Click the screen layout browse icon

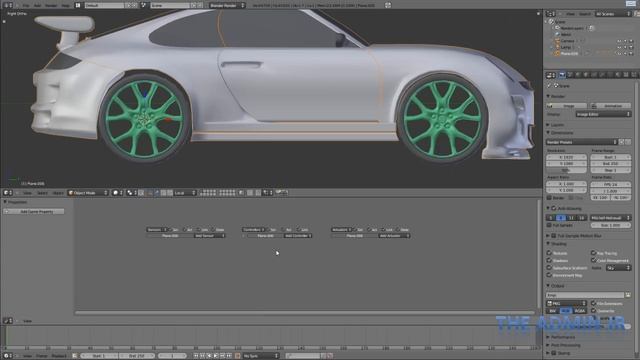(78, 5)
